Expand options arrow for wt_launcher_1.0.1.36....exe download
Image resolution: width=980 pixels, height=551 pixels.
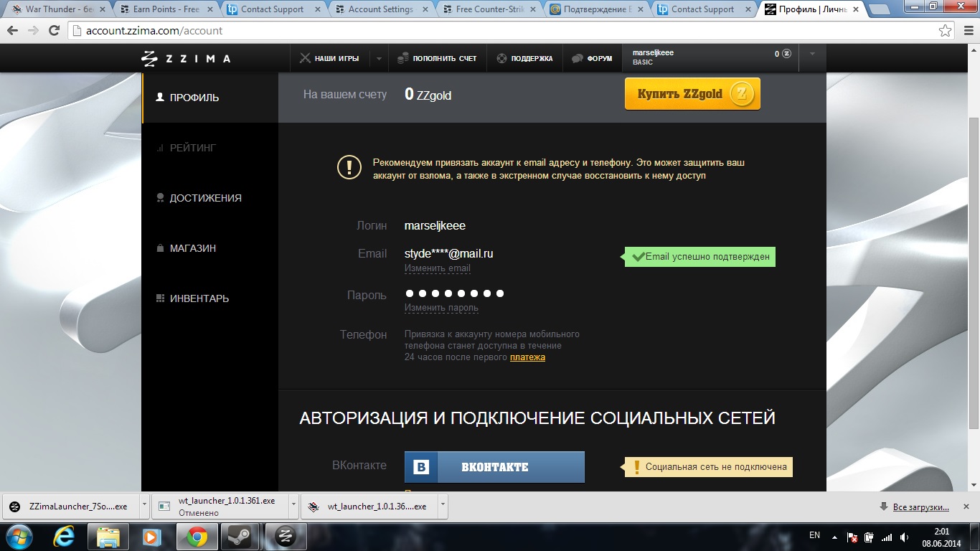point(442,505)
